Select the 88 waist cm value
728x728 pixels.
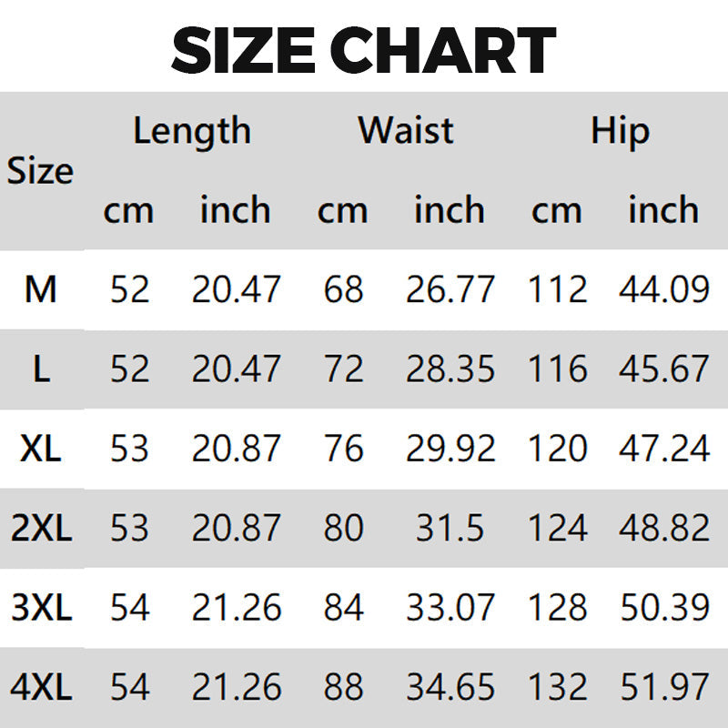tap(343, 687)
